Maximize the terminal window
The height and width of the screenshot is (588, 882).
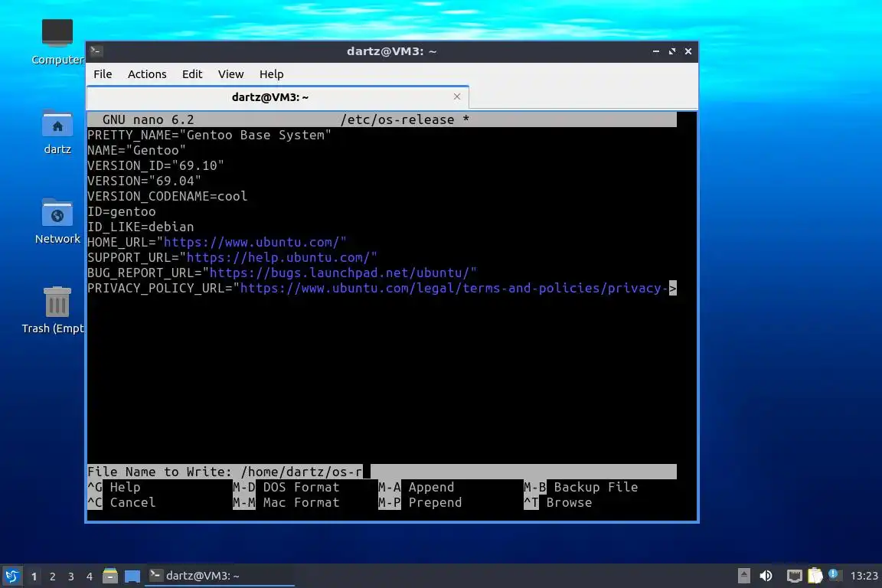pyautogui.click(x=672, y=51)
